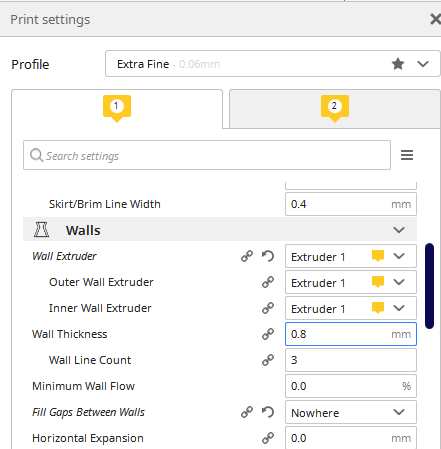Click the link icon next to Wall Thickness
Image resolution: width=441 pixels, height=449 pixels.
click(268, 334)
